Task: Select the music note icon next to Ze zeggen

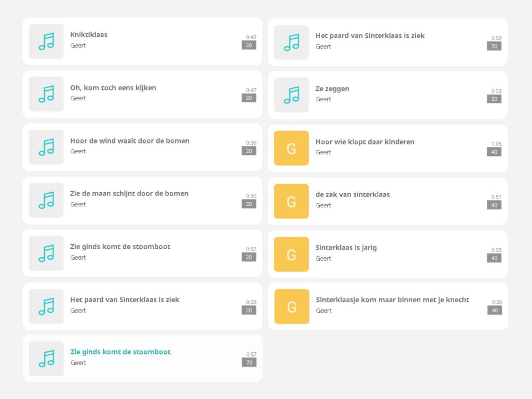Action: [x=291, y=95]
